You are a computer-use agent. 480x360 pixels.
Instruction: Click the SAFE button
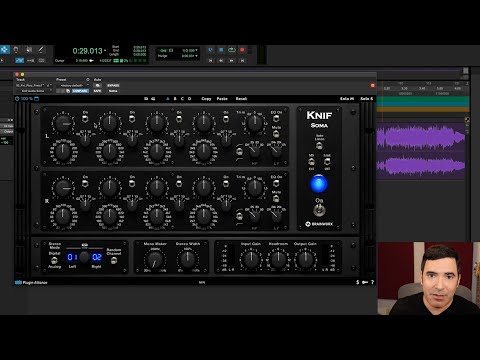pyautogui.click(x=97, y=91)
